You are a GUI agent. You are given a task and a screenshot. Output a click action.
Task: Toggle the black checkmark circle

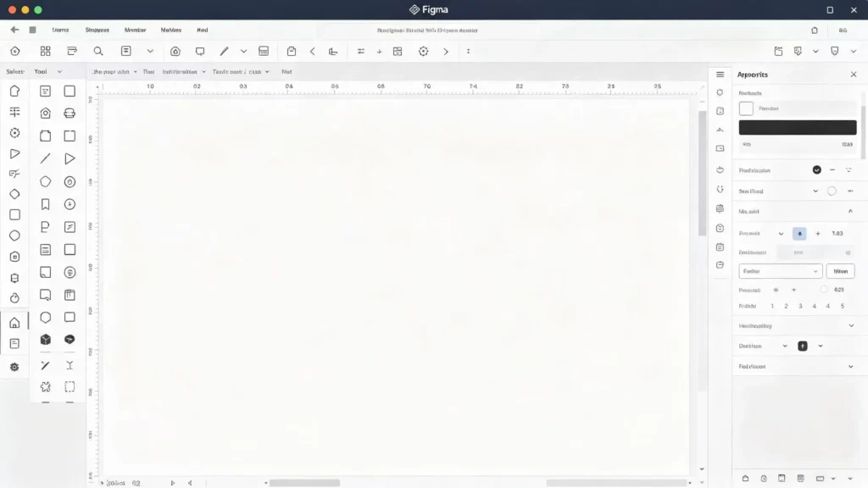816,169
